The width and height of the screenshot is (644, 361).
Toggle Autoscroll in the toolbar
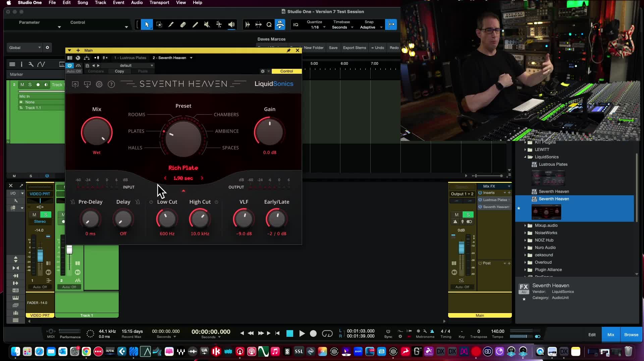(x=248, y=24)
